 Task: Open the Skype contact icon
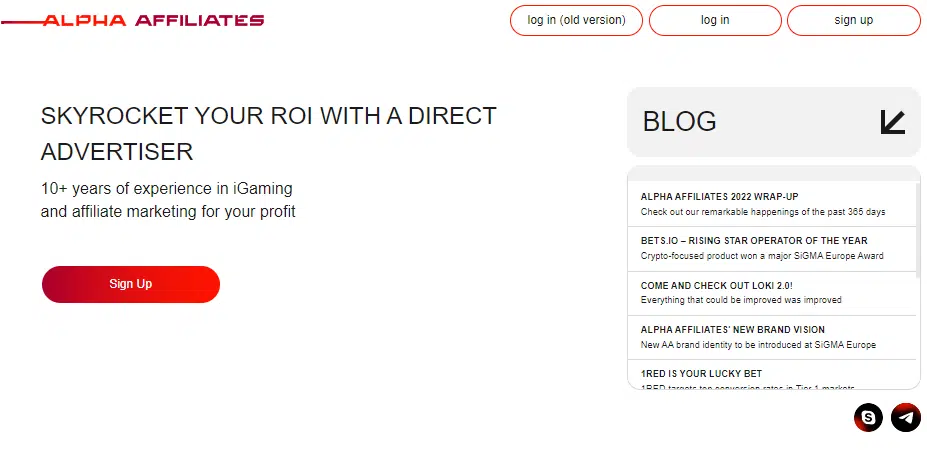point(869,417)
